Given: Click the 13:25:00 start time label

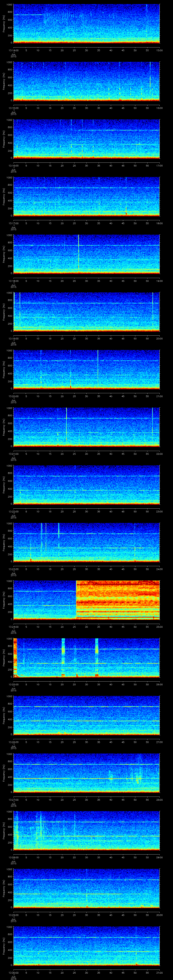Looking at the screenshot, I should pyautogui.click(x=13, y=684).
